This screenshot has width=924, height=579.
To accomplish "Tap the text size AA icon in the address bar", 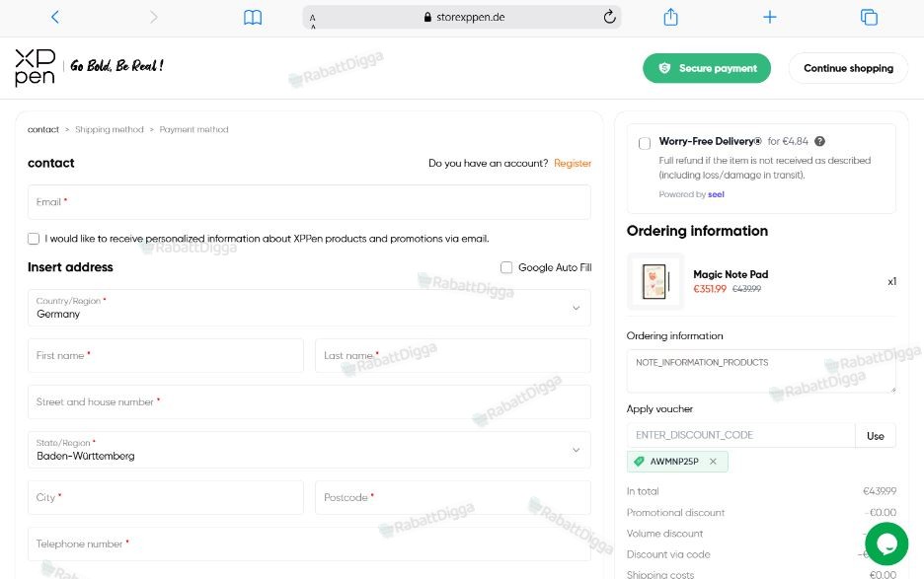I will click(312, 21).
